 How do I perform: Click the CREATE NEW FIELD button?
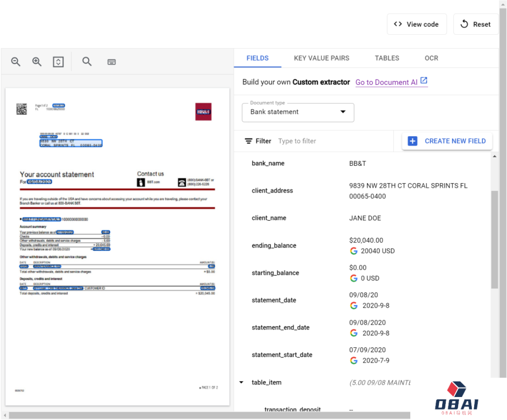(x=447, y=141)
